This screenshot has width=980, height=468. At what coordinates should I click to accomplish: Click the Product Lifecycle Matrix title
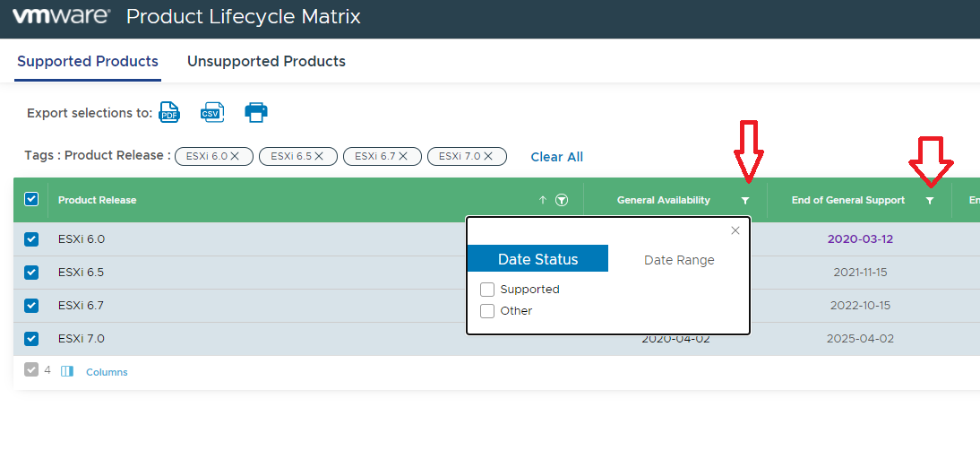click(x=243, y=17)
